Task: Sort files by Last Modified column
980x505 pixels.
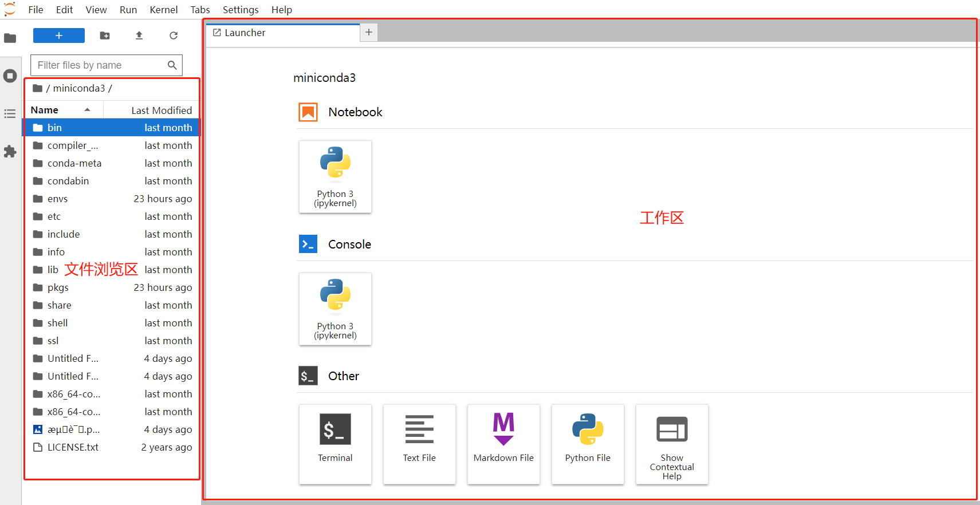Action: pos(151,110)
